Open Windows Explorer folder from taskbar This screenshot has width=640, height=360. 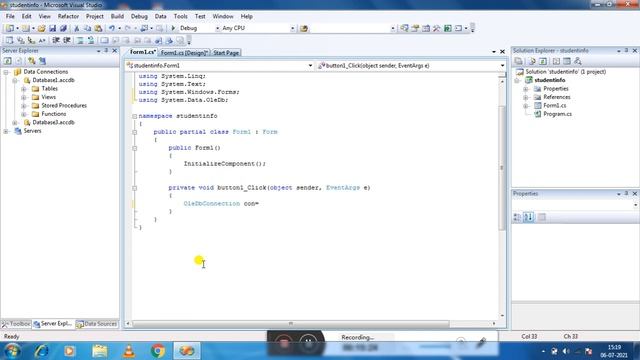pyautogui.click(x=100, y=351)
